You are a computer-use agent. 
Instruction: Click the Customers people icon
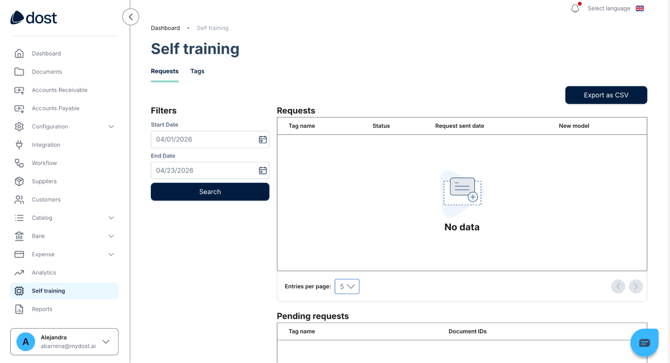(19, 199)
